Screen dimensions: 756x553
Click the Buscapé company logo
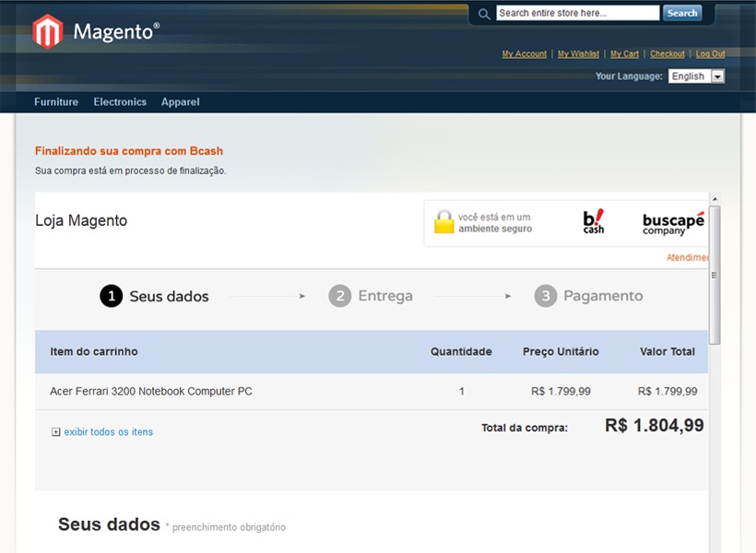673,223
